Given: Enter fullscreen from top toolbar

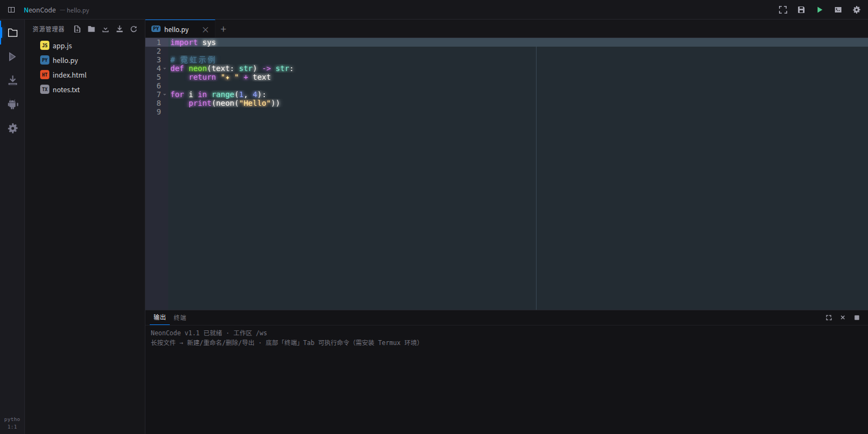Looking at the screenshot, I should coord(783,10).
